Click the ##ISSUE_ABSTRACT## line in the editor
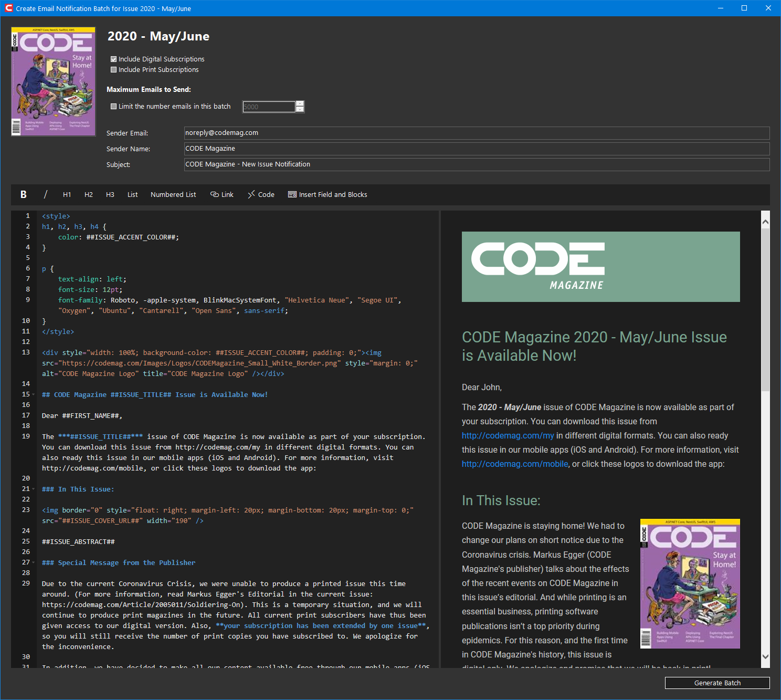 pos(78,541)
